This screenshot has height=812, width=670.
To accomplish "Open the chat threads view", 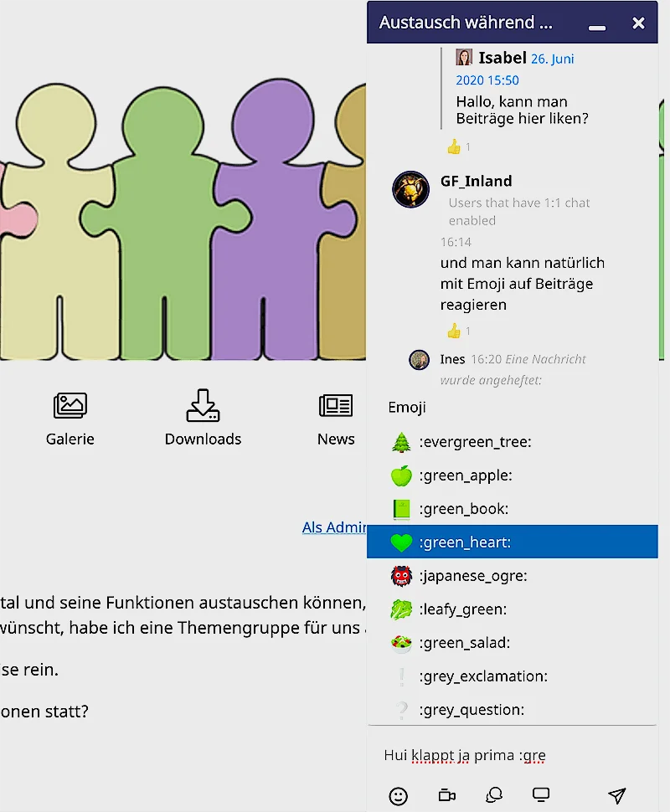I will tap(494, 796).
